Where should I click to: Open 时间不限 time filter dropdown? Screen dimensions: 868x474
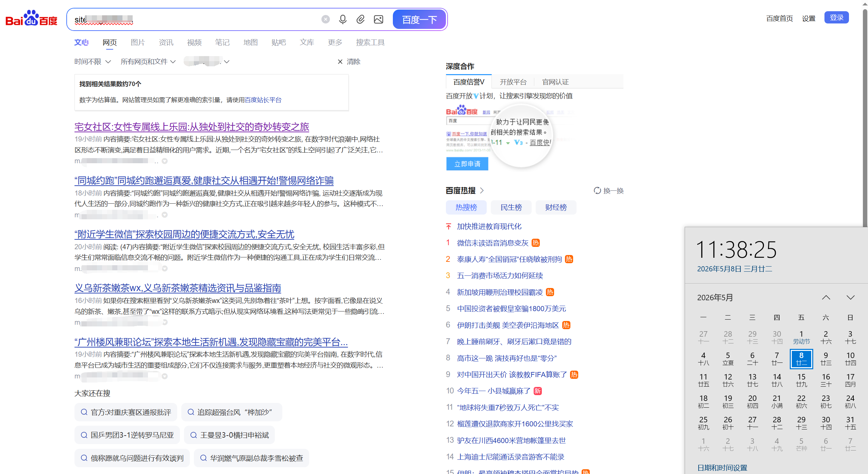(93, 62)
